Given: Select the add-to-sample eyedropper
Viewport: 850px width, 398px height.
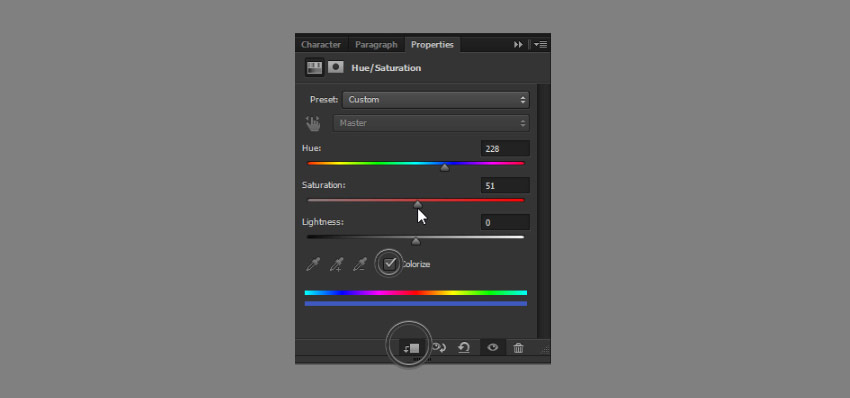Looking at the screenshot, I should (x=337, y=264).
